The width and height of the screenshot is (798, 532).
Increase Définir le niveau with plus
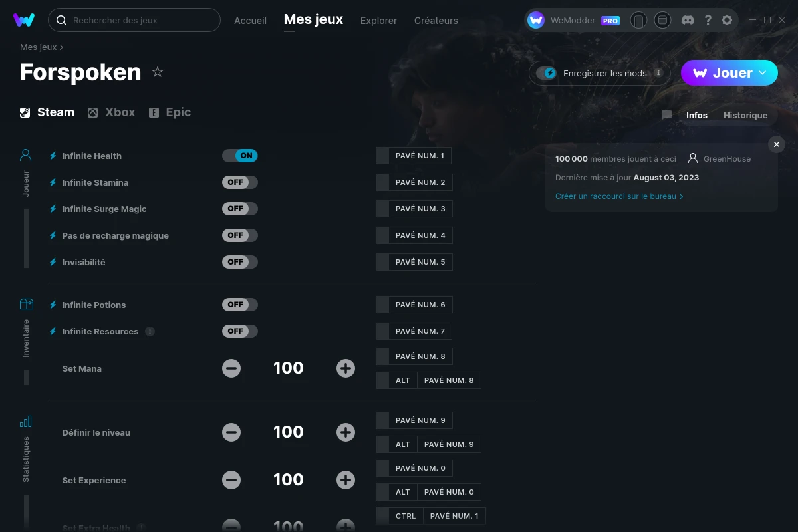click(346, 432)
